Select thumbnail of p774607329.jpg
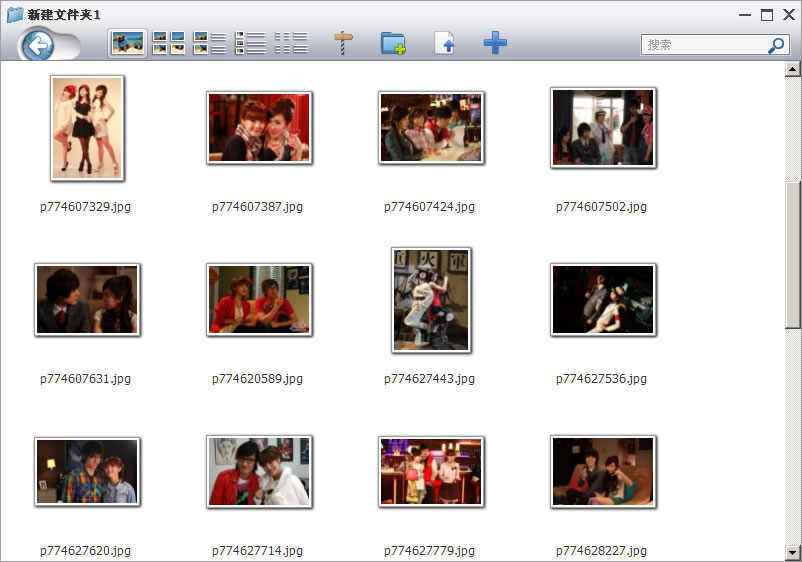This screenshot has width=802, height=562. (x=87, y=128)
